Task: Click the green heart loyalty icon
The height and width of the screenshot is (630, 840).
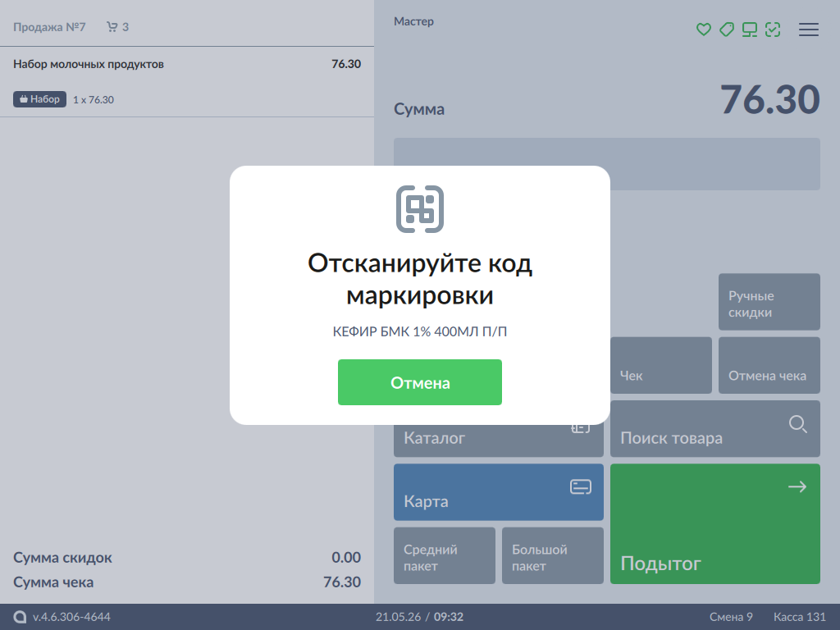Action: point(703,30)
